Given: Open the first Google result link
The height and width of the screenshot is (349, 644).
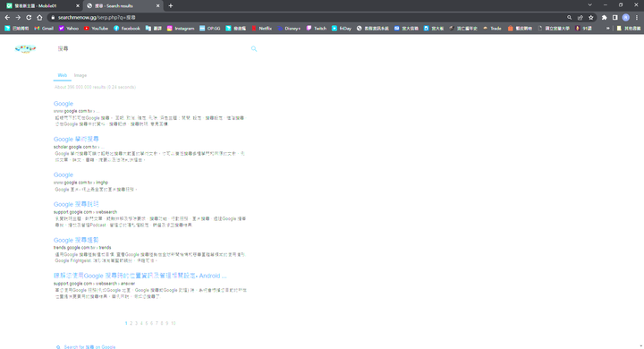Looking at the screenshot, I should pyautogui.click(x=64, y=104).
